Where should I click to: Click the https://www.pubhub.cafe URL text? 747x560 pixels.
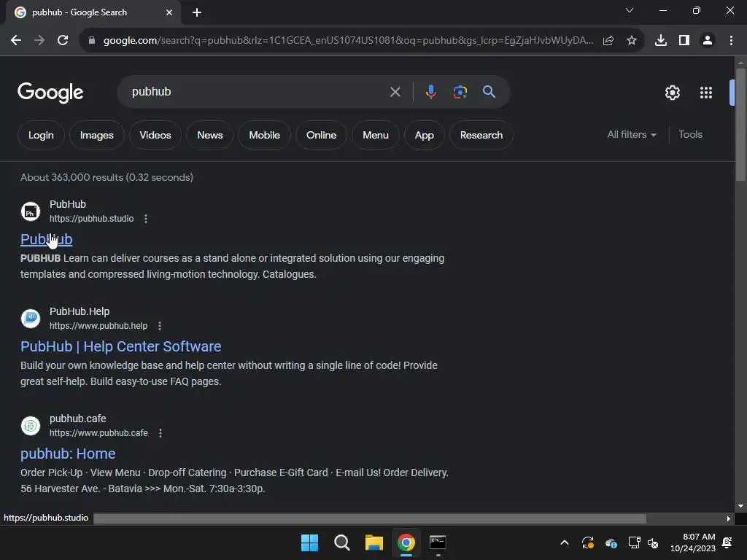pos(98,433)
